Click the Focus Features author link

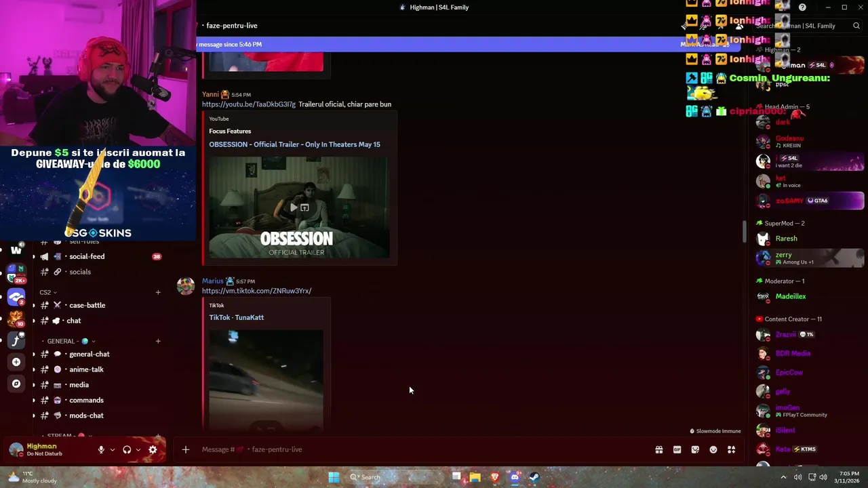(230, 131)
